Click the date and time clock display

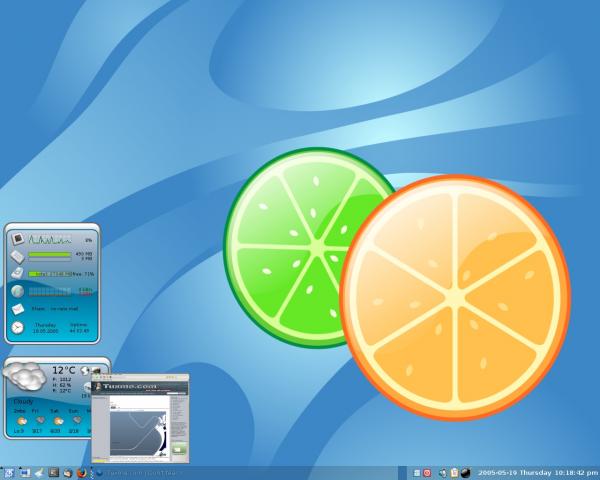535,471
